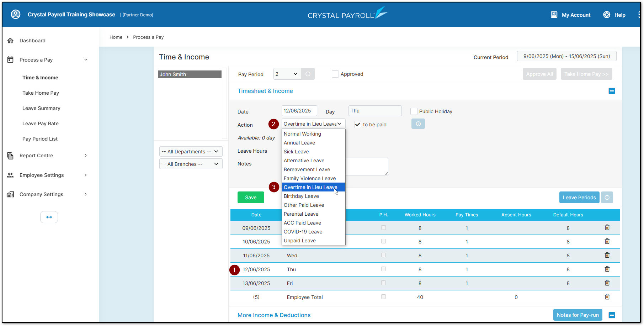Image resolution: width=644 pixels, height=326 pixels.
Task: Open Leave Summary in sidebar
Action: click(41, 108)
